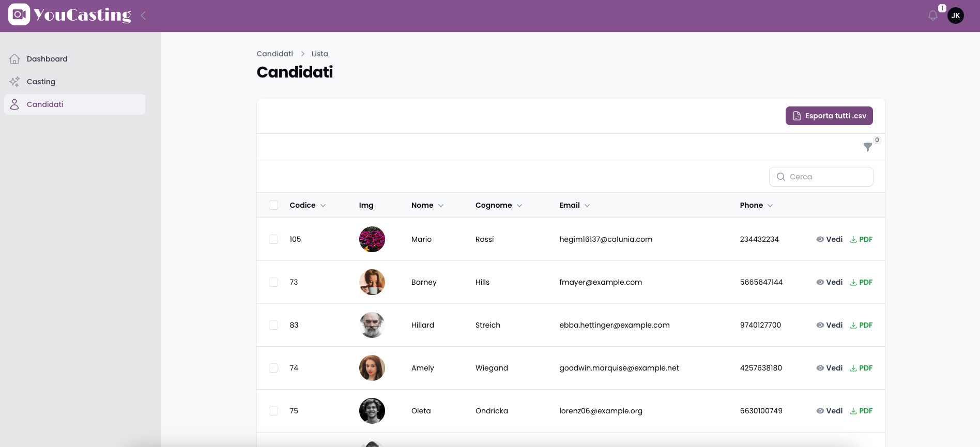View candidate Barney Hills with Vedi

(830, 282)
